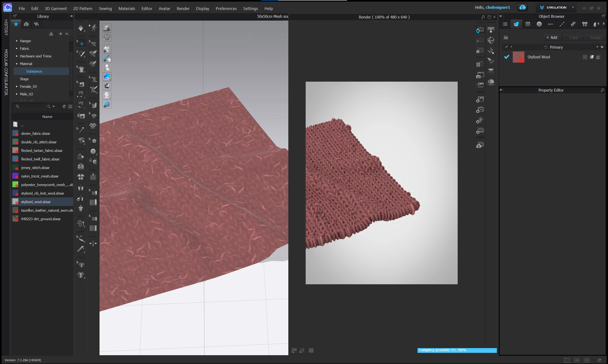Open the cloud sync icon beside the username
The width and height of the screenshot is (608, 364).
tap(522, 7)
